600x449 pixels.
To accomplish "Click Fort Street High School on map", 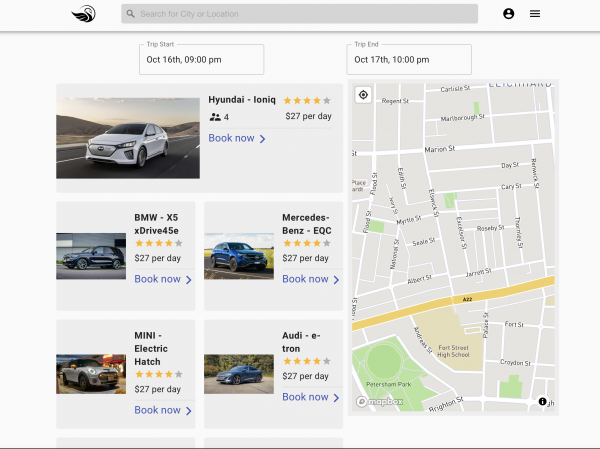I will point(453,351).
